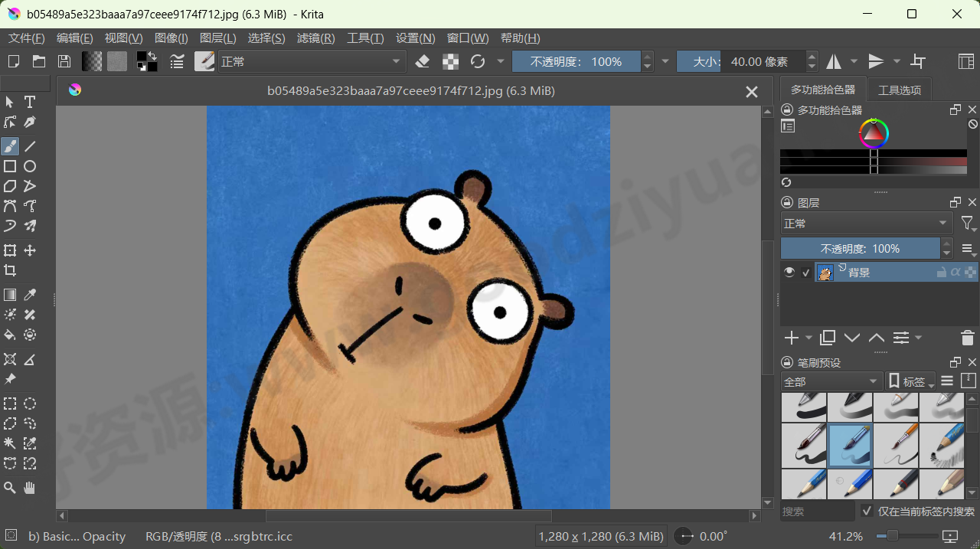Select the Ellipse drawing tool
The height and width of the screenshot is (549, 980).
(x=31, y=166)
